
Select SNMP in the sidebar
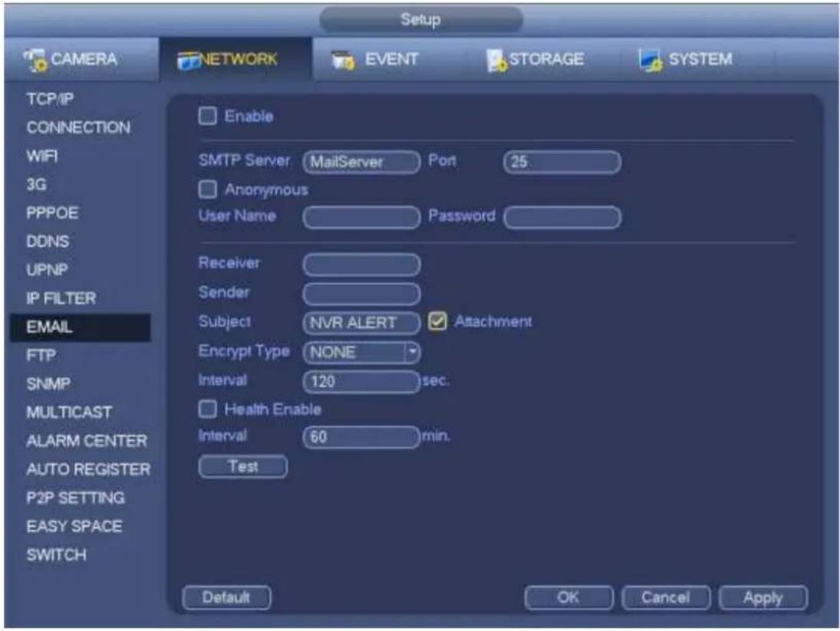point(48,384)
